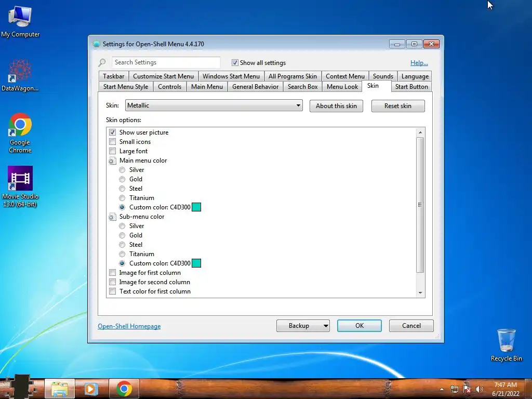Open Movie Studio 13.0 desktop shortcut
Image resolution: width=532 pixels, height=399 pixels.
(20, 187)
